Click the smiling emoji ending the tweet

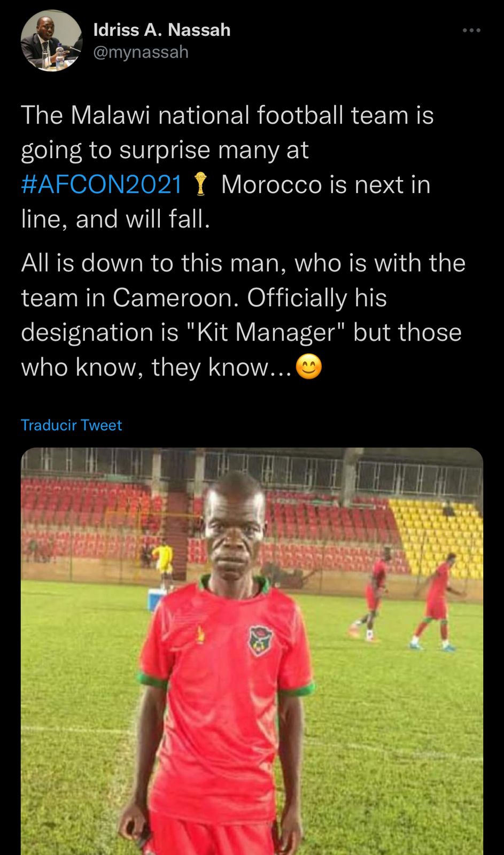[309, 368]
